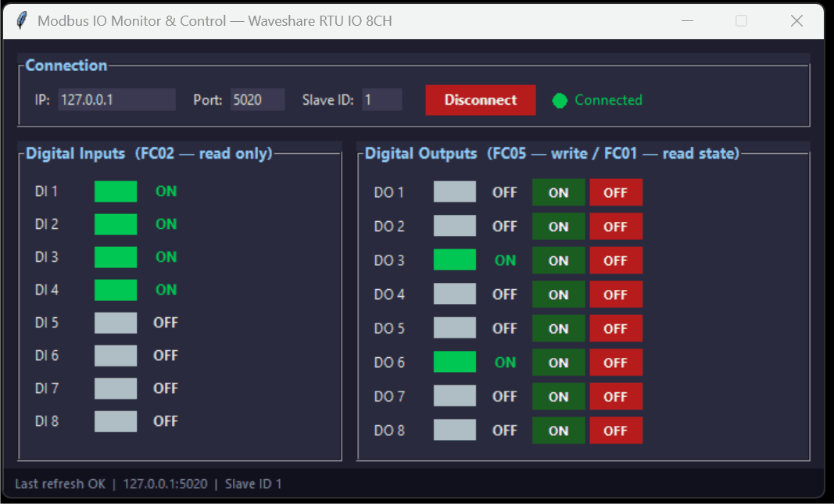
Task: Click 'Slave ID 1' in the status bar
Action: 253,484
